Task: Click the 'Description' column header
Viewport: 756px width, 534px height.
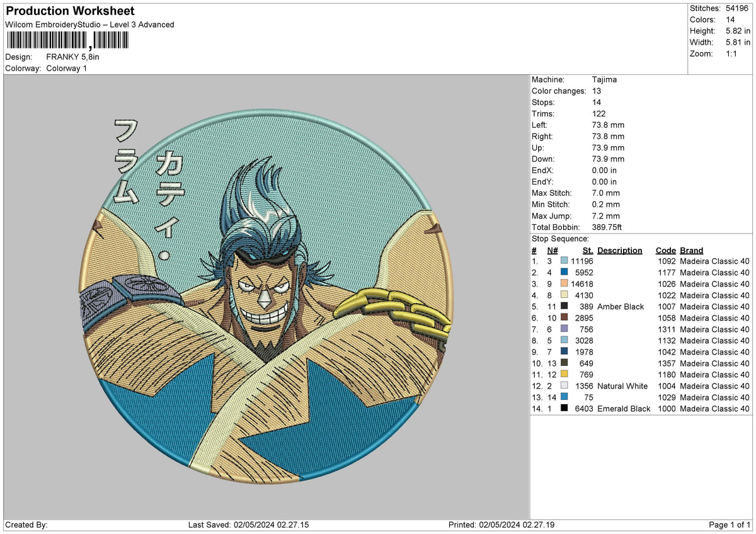Action: point(620,251)
